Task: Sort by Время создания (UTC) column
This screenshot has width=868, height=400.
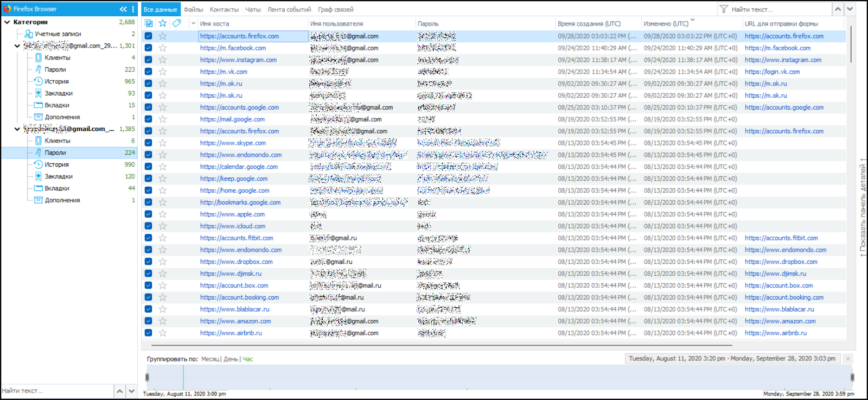Action: click(589, 24)
